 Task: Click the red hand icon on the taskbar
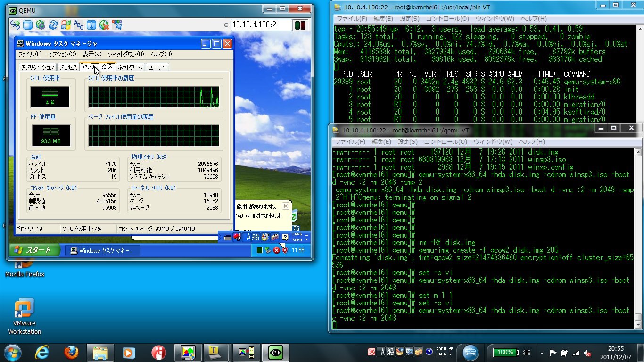point(159,352)
